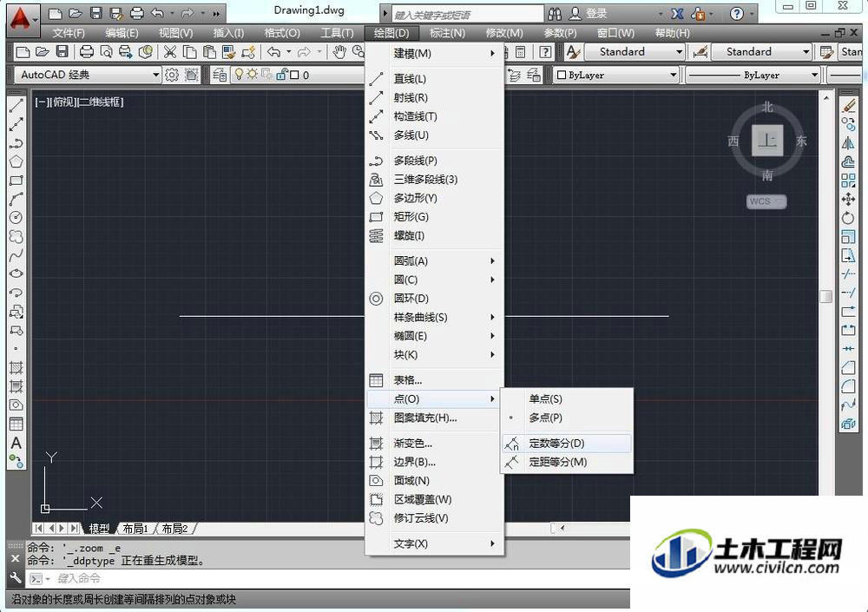The image size is (868, 612).
Task: Expand the 建模(M) submenu
Action: click(435, 53)
